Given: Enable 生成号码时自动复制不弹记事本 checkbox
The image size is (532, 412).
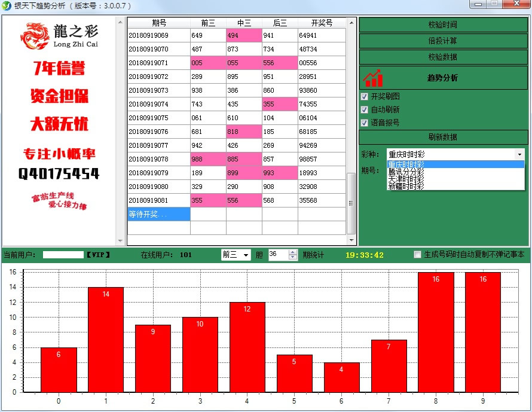Looking at the screenshot, I should click(x=418, y=255).
